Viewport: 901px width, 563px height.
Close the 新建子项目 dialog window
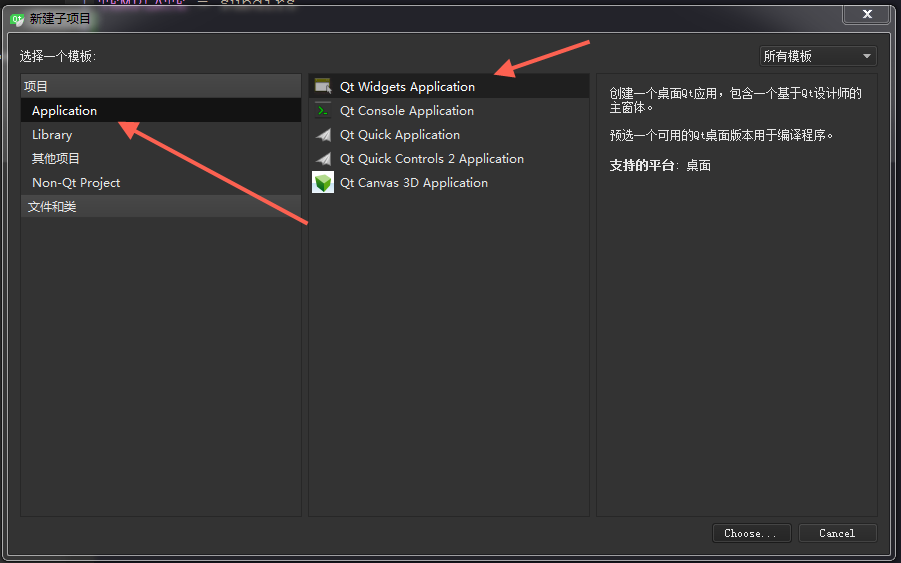pyautogui.click(x=867, y=14)
